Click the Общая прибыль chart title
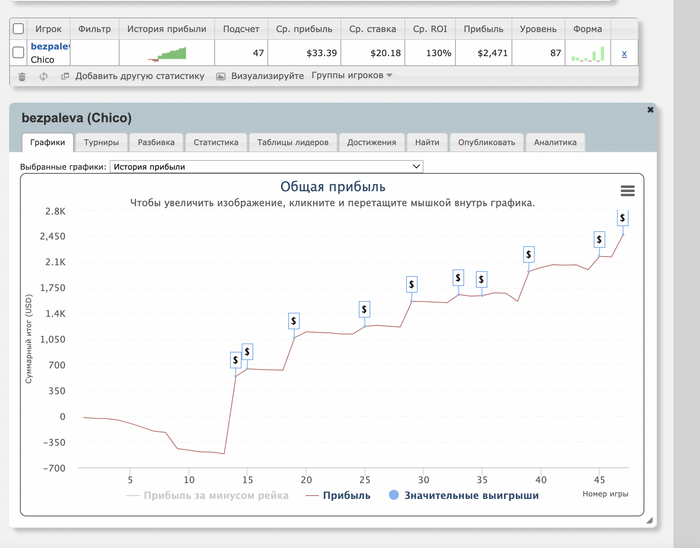 333,187
